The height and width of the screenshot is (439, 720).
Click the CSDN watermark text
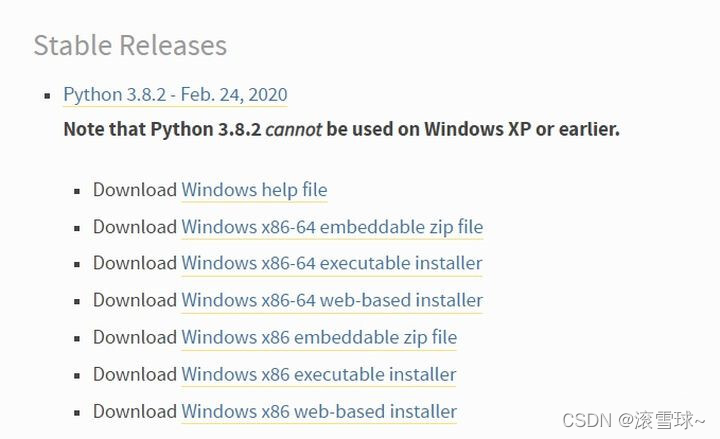click(x=635, y=419)
